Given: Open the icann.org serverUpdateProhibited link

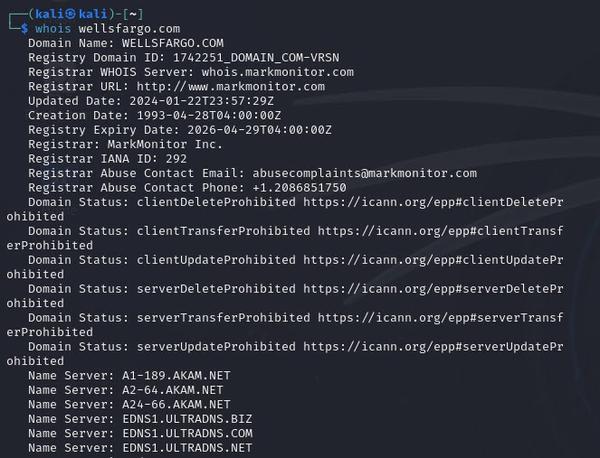Looking at the screenshot, I should click(433, 347).
